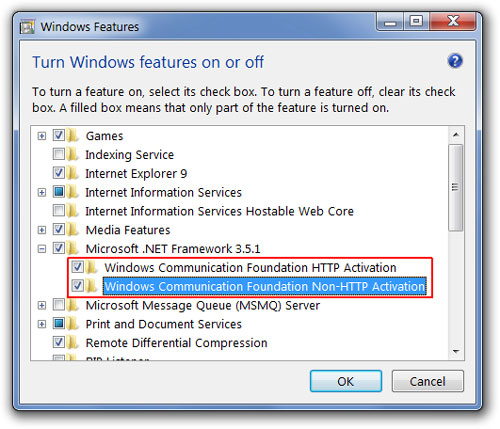Viewport: 500px width, 429px height.
Task: Expand the Internet Information Services node
Action: coord(42,192)
